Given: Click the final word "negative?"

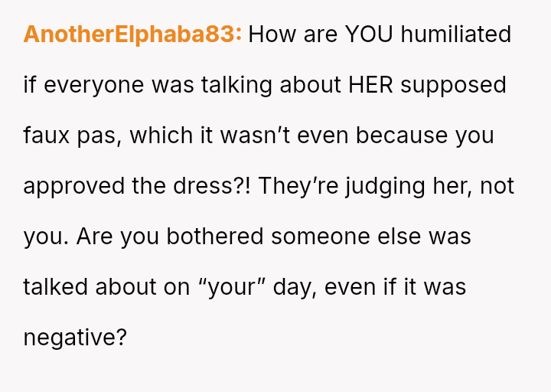Looking at the screenshot, I should pos(75,338).
